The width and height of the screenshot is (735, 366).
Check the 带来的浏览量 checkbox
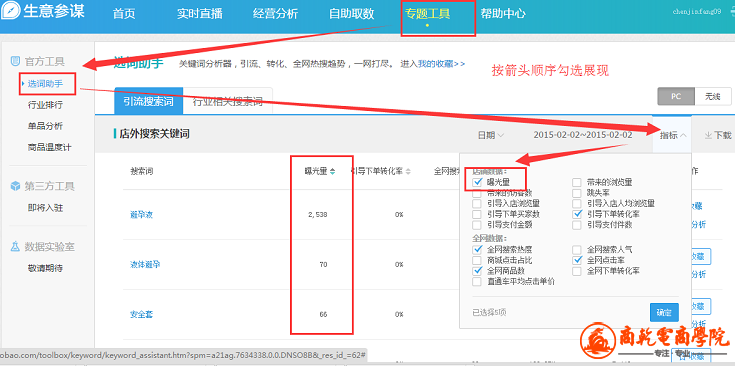pos(577,182)
